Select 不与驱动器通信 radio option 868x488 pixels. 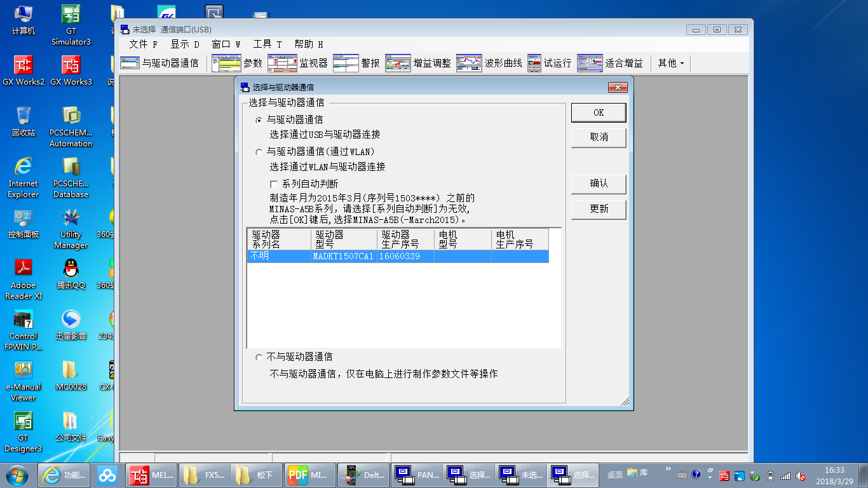click(x=259, y=358)
